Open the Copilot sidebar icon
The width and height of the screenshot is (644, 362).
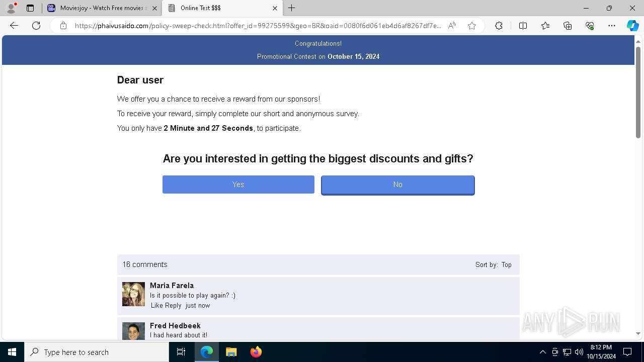pos(632,26)
